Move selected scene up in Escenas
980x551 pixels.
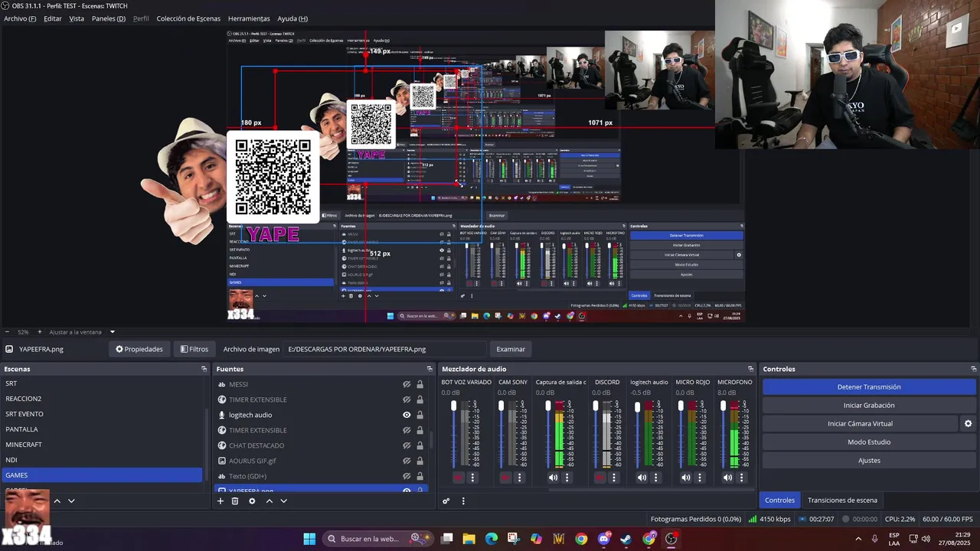[x=57, y=501]
